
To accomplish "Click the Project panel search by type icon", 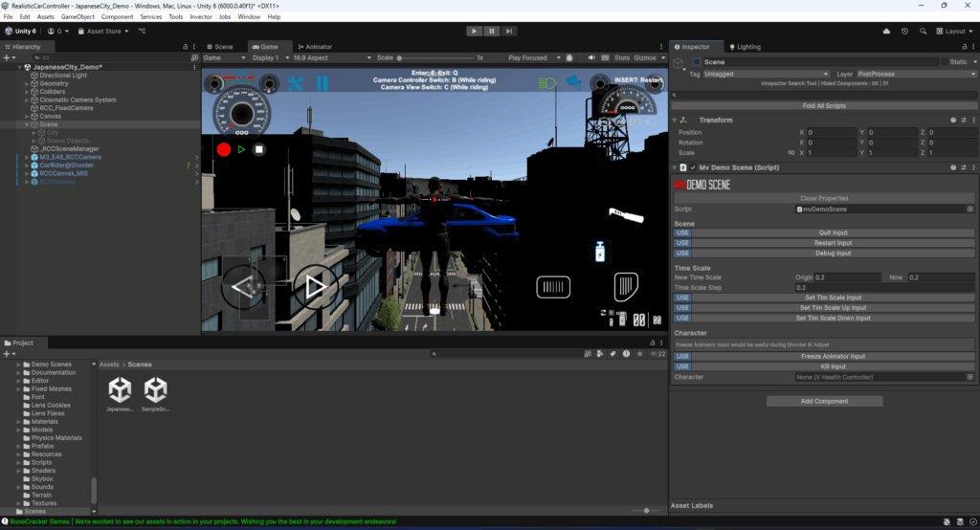I will [x=600, y=354].
